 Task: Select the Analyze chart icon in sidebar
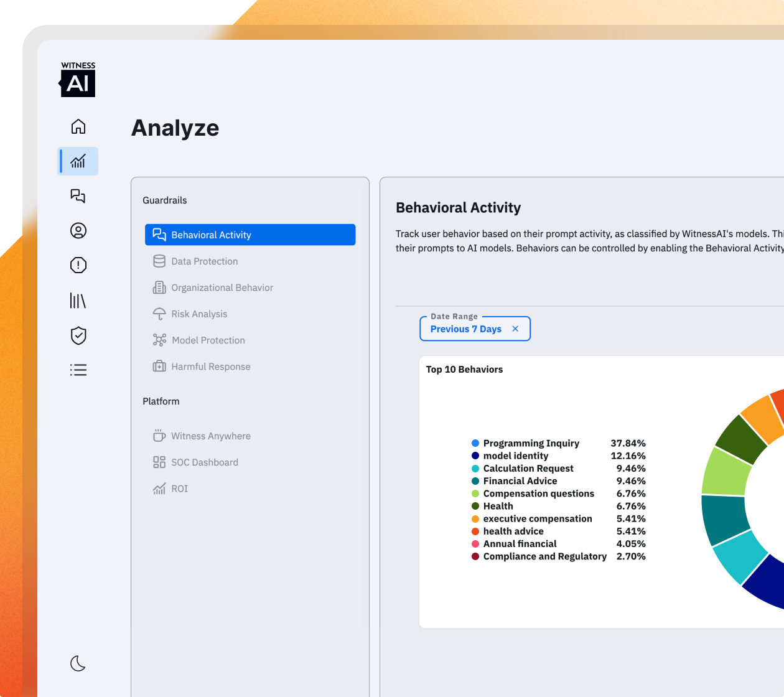[x=78, y=161]
